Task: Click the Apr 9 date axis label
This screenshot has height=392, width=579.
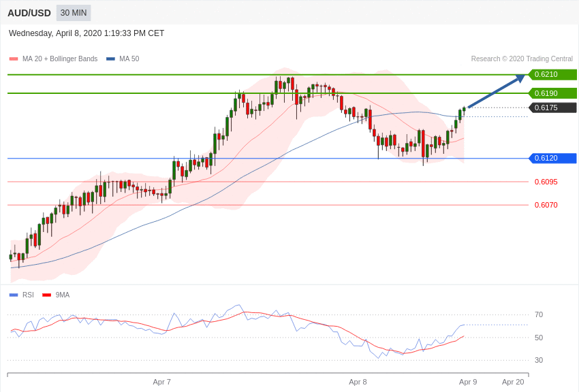Action: point(468,382)
